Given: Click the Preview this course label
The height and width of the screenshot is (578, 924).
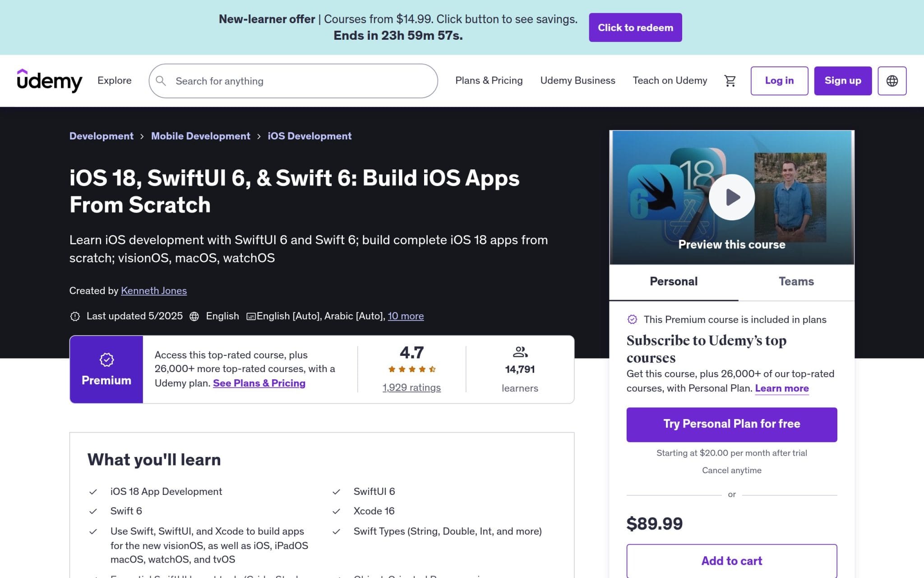Looking at the screenshot, I should 731,245.
